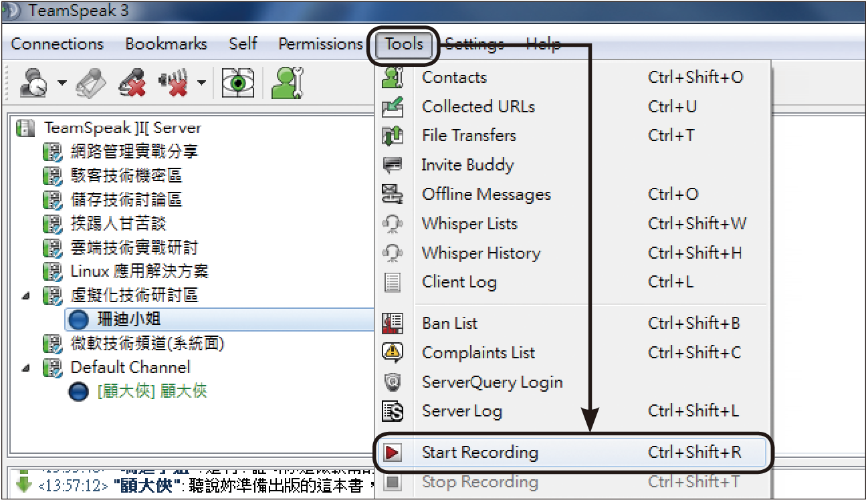Choose Start Recording in the Tools menu
This screenshot has width=868, height=502.
[x=574, y=453]
